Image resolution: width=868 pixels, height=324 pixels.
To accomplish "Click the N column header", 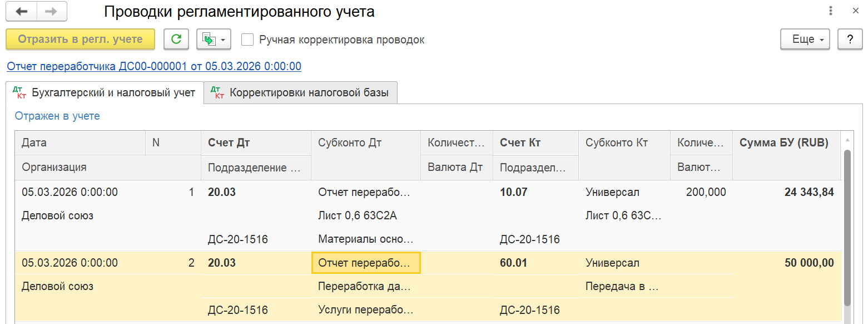I will (x=173, y=143).
